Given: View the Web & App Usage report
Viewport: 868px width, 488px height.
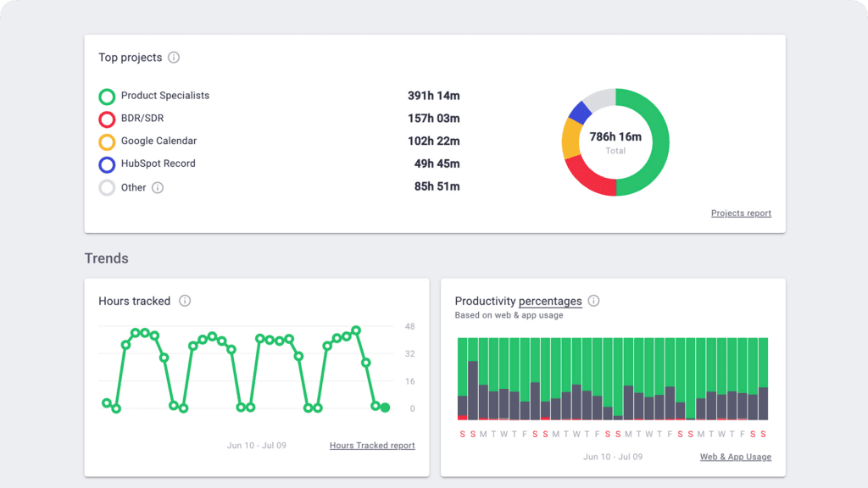Looking at the screenshot, I should click(735, 457).
